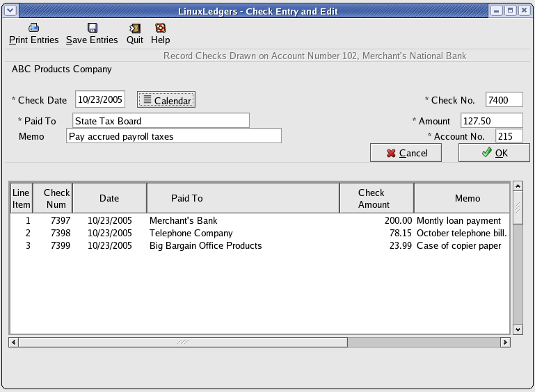Select the Check No. field
The width and height of the screenshot is (535, 392).
coord(504,100)
